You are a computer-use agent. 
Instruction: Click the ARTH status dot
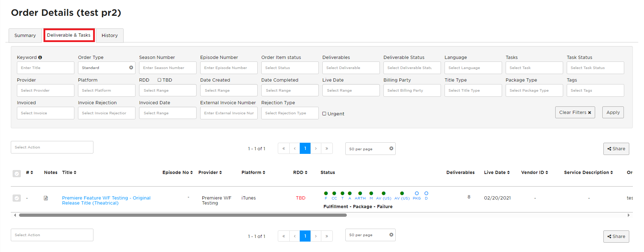360,193
